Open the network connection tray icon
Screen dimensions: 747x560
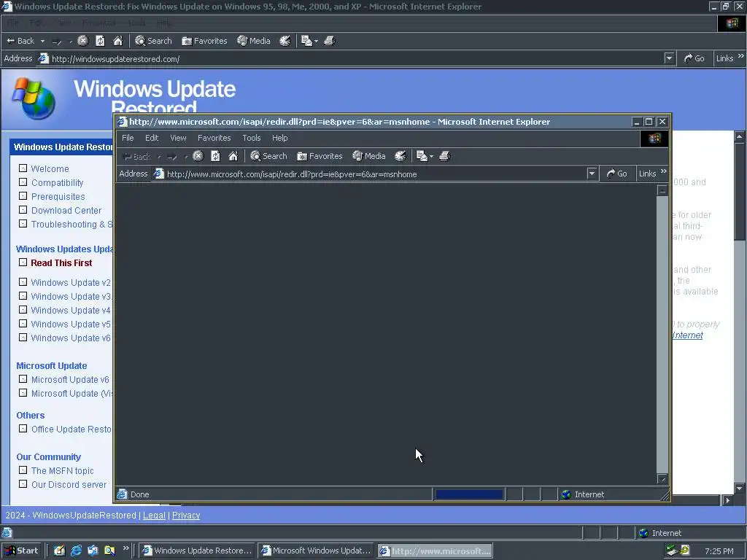(672, 551)
